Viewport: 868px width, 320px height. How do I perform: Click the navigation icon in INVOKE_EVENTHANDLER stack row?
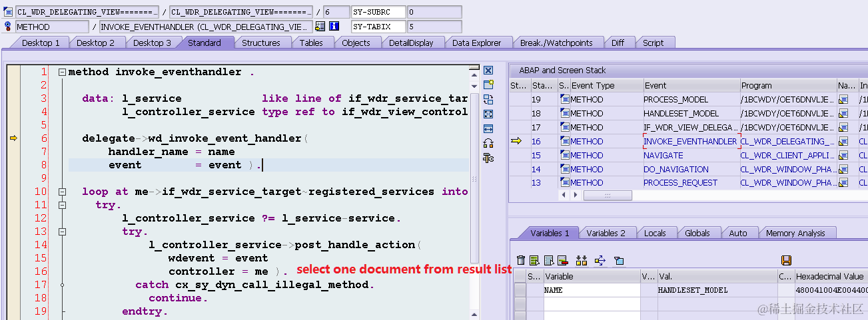tap(843, 141)
